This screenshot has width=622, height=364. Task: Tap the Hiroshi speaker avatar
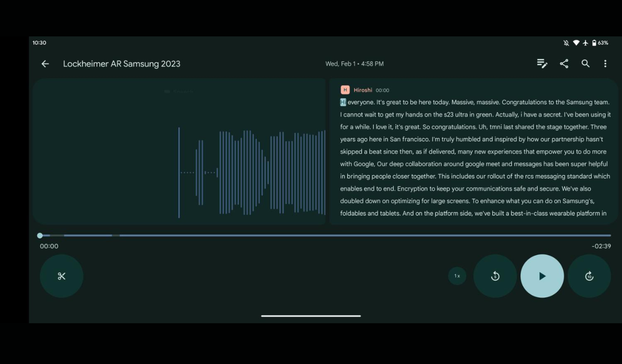(x=345, y=90)
